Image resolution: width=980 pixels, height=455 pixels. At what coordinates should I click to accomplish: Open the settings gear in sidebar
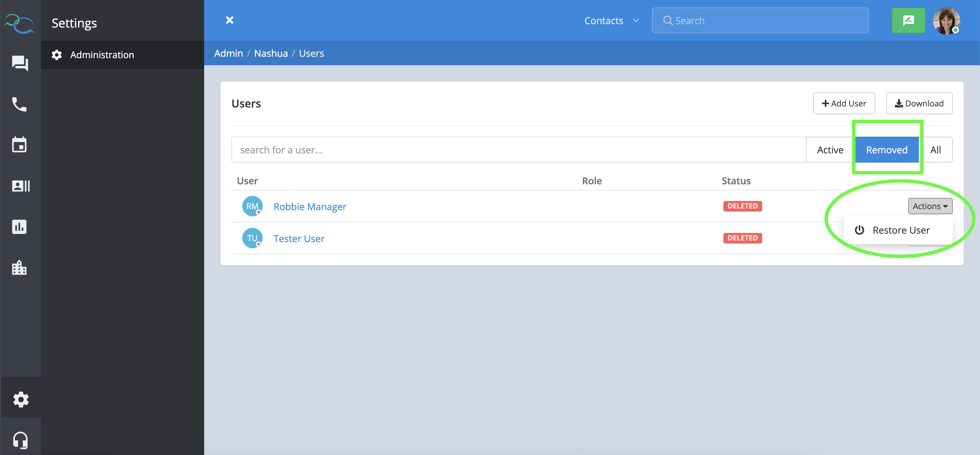(20, 399)
